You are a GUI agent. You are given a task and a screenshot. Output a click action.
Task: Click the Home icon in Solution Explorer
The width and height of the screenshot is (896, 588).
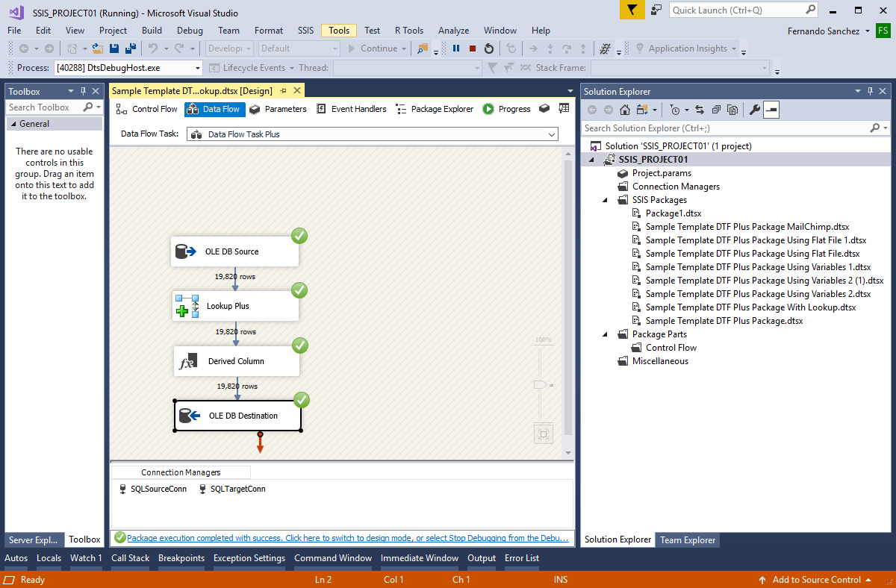[625, 110]
